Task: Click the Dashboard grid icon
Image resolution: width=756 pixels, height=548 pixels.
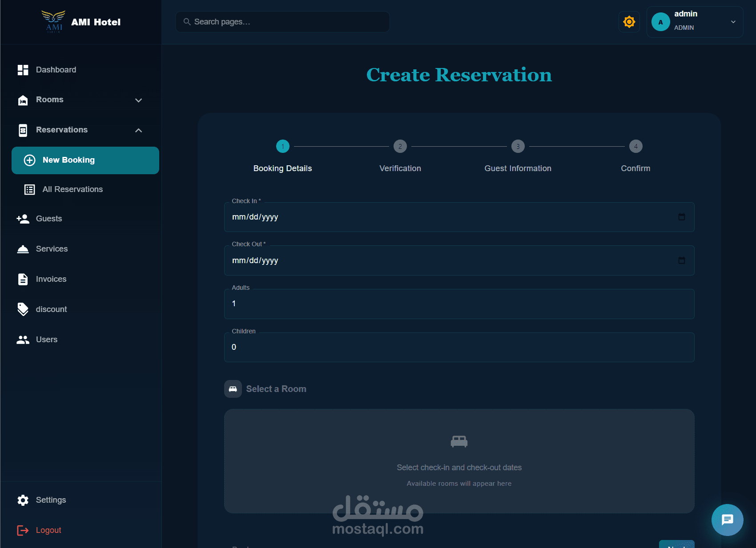Action: click(x=23, y=70)
